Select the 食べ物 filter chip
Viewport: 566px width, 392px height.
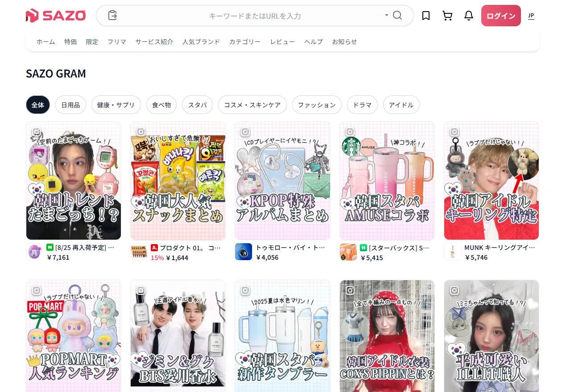[x=161, y=105]
